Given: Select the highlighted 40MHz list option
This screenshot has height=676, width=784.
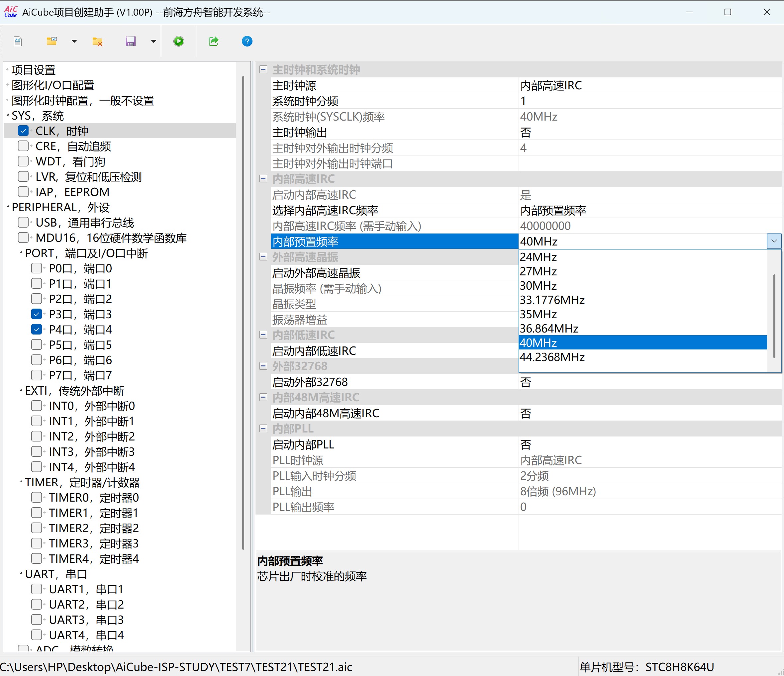Looking at the screenshot, I should [642, 343].
